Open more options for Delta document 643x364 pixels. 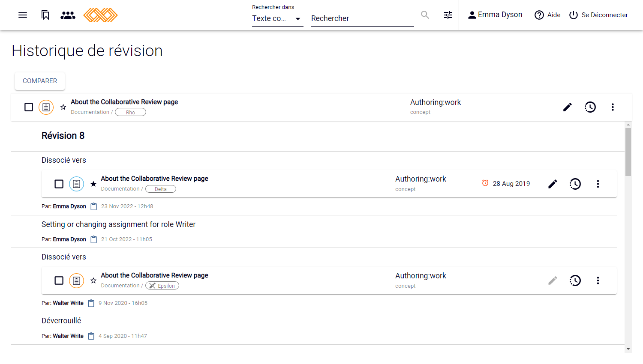(598, 184)
